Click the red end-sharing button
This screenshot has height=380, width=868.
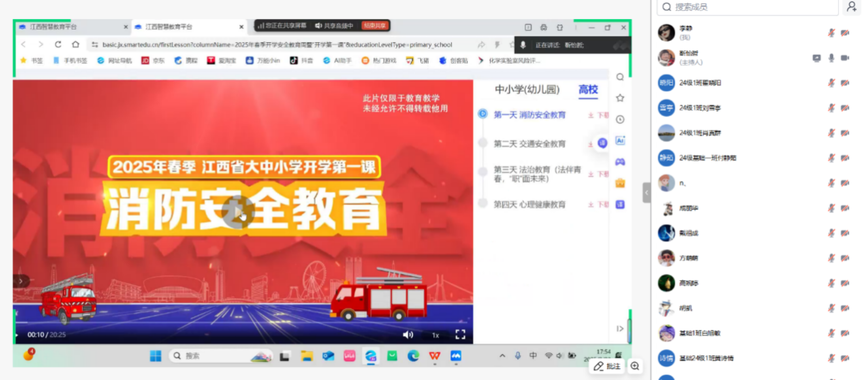pos(375,26)
